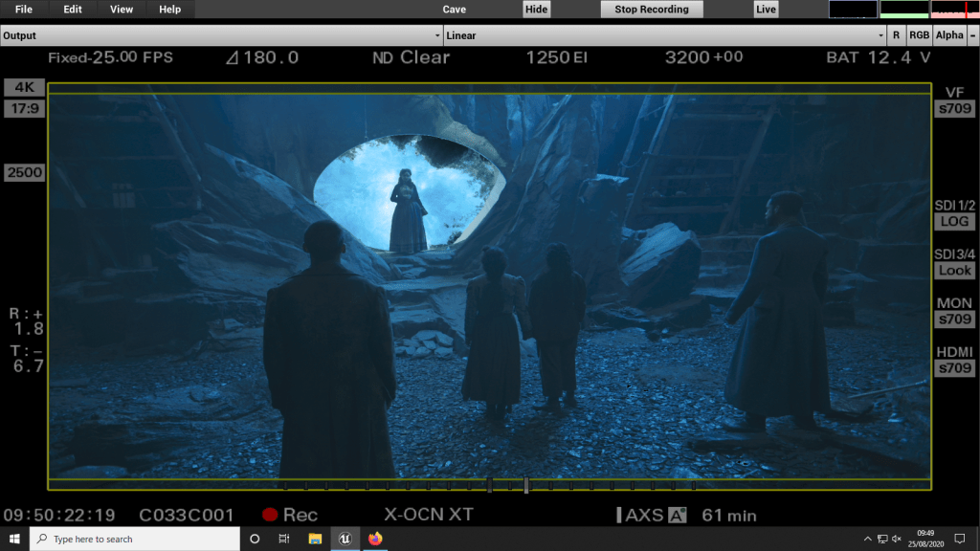Viewport: 980px width, 551px height.
Task: Open File Explorer from the taskbar
Action: [x=315, y=539]
